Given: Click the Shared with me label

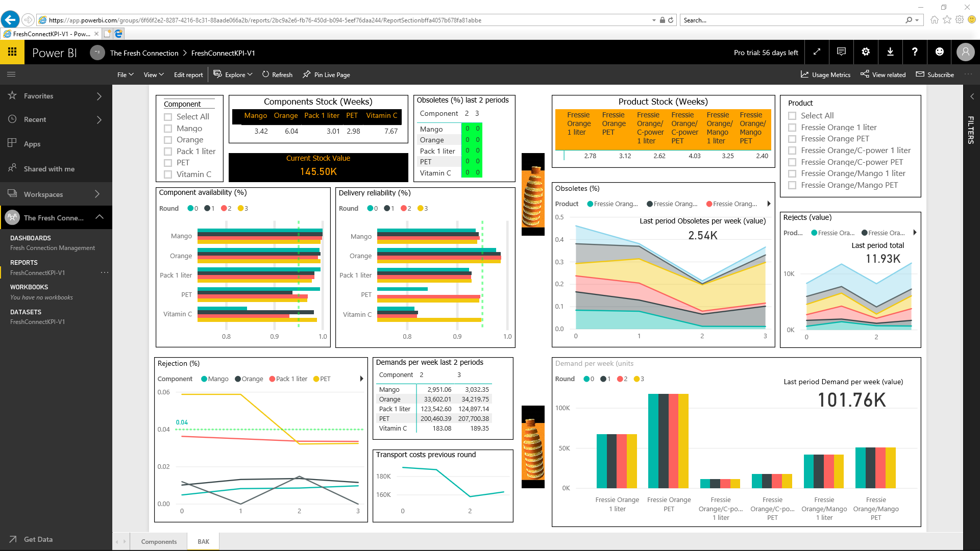Looking at the screenshot, I should point(49,169).
